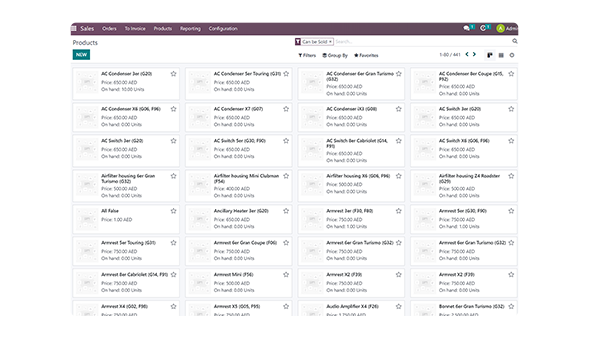Favorite Armrest 8er Cabriolet (G14, F91)

(173, 275)
